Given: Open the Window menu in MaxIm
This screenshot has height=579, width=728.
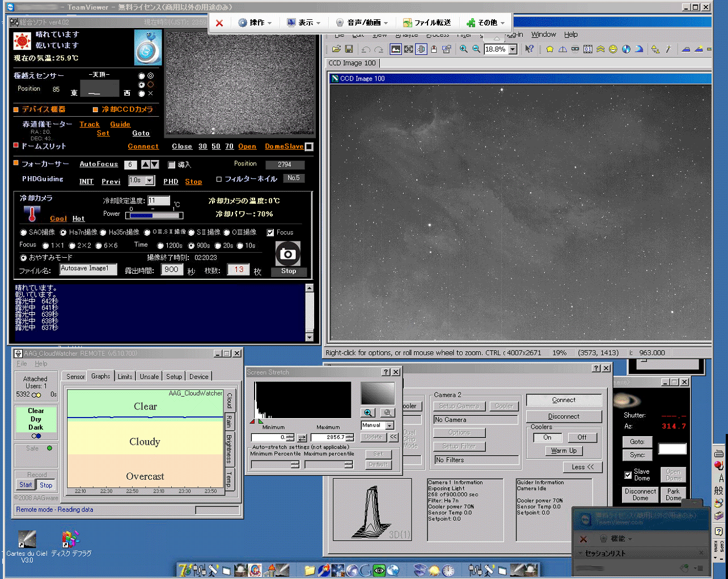Looking at the screenshot, I should (544, 35).
